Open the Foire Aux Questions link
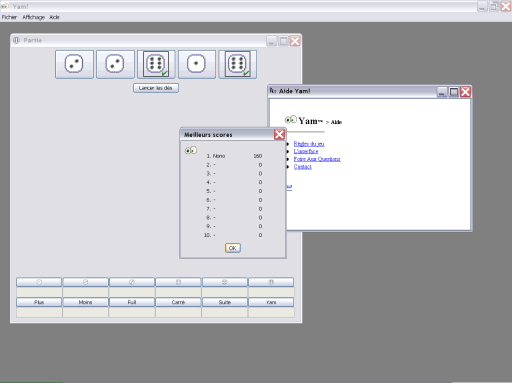Image resolution: width=512 pixels, height=383 pixels. tap(317, 159)
